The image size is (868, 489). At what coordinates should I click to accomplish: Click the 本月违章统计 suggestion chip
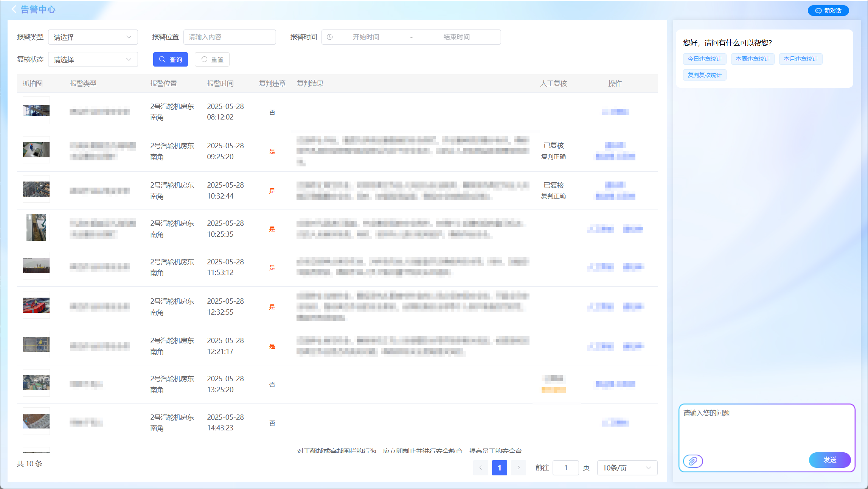pos(800,59)
